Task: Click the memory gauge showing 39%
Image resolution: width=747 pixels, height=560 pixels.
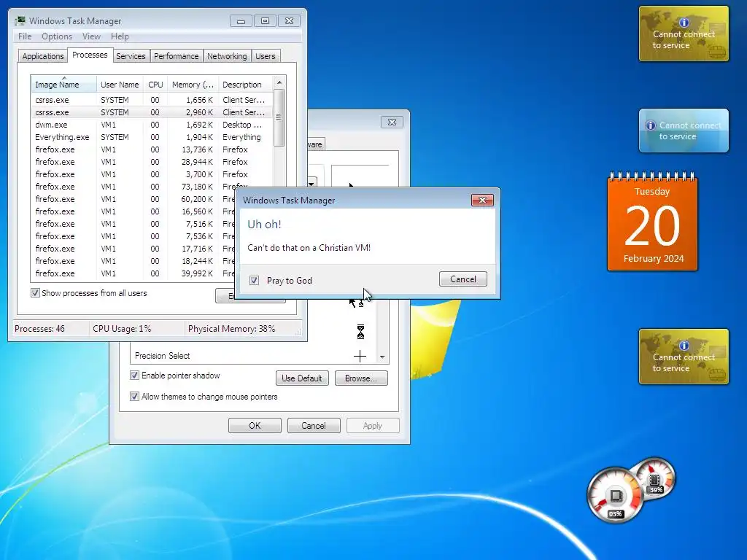Action: pyautogui.click(x=657, y=478)
